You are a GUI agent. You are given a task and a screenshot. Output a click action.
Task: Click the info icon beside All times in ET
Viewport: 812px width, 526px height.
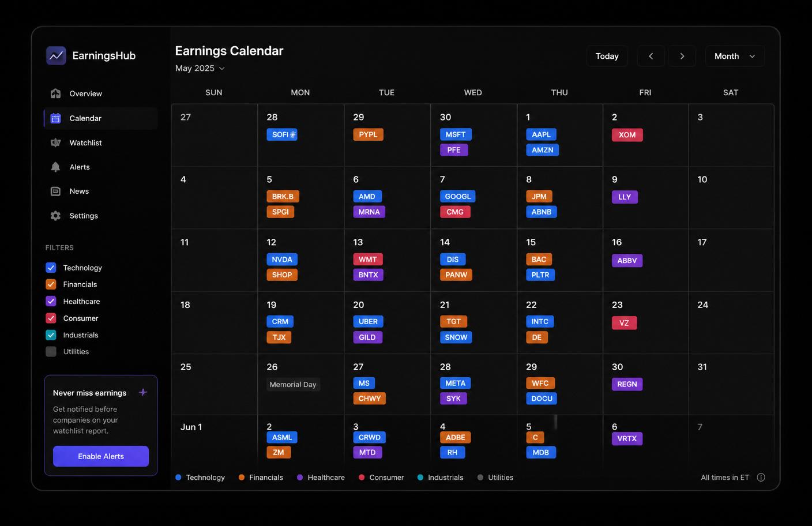tap(761, 477)
